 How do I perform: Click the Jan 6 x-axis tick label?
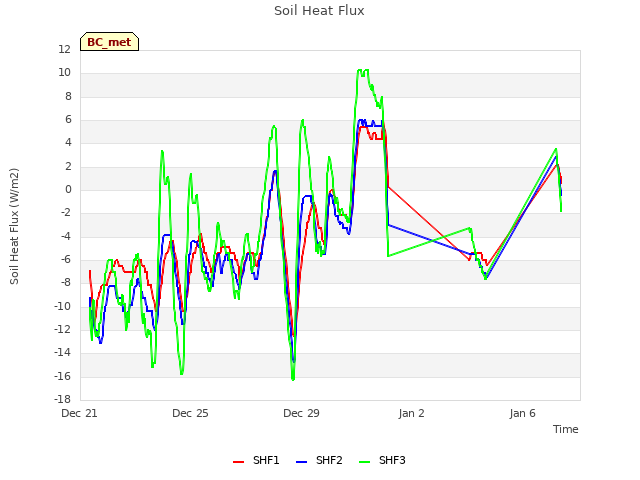click(x=522, y=413)
